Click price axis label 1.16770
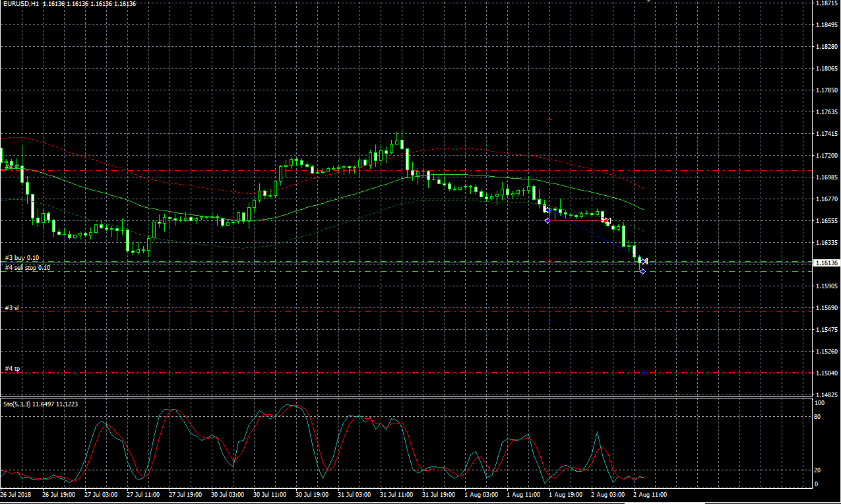 click(826, 199)
